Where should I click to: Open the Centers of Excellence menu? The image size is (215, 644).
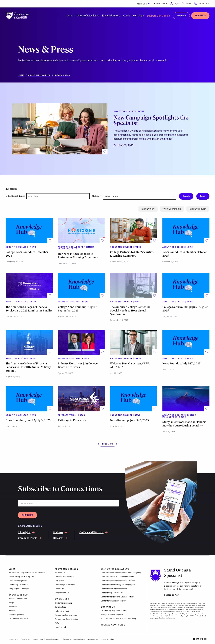(x=87, y=16)
